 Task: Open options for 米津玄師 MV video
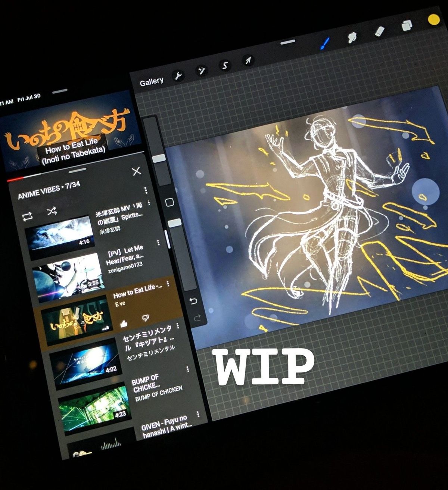(149, 203)
